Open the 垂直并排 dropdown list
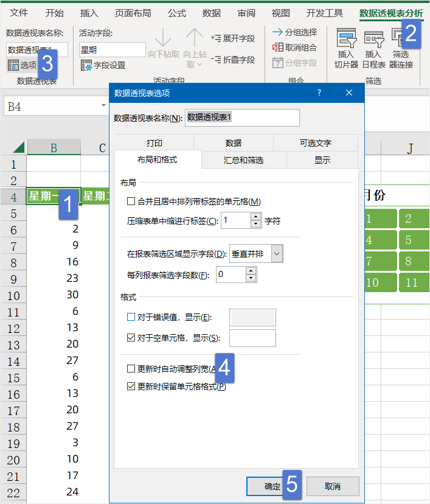430x504 pixels. [x=277, y=253]
